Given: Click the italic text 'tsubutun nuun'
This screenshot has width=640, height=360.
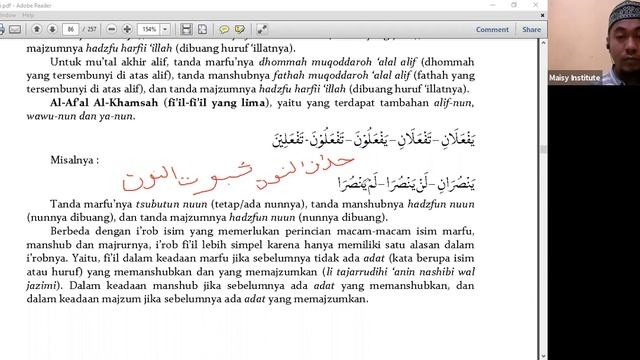Looking at the screenshot, I should (x=172, y=204).
